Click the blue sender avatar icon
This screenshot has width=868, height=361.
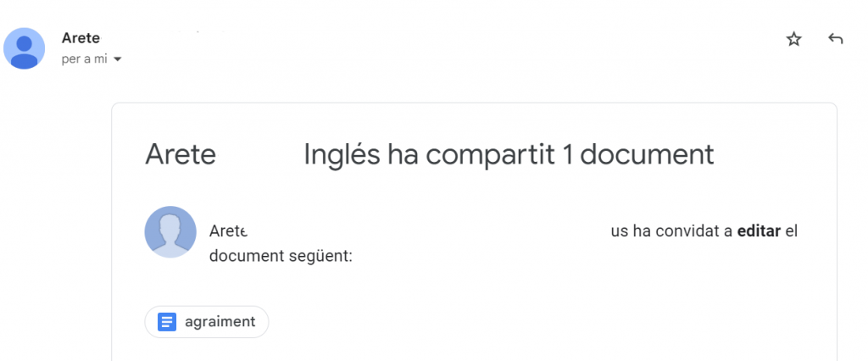[x=24, y=48]
